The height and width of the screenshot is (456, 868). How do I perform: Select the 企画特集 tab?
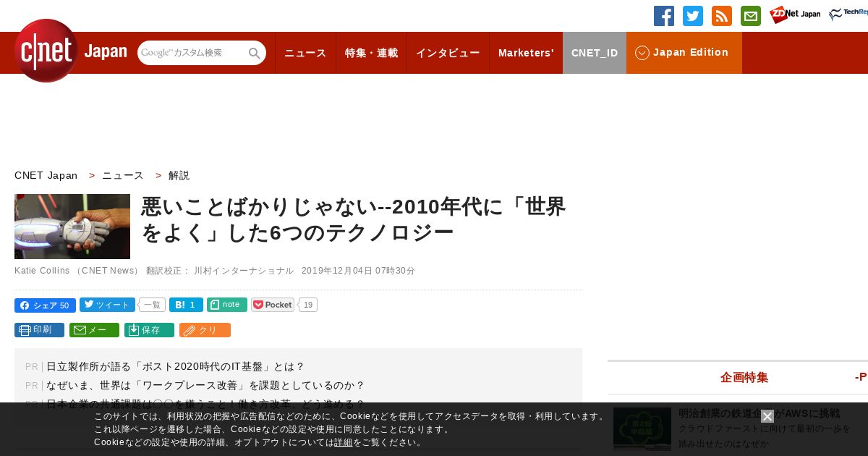coord(744,377)
